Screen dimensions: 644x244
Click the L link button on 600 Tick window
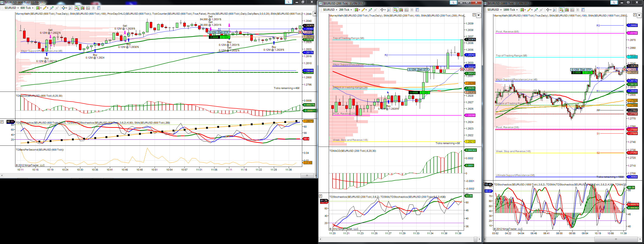click(289, 2)
